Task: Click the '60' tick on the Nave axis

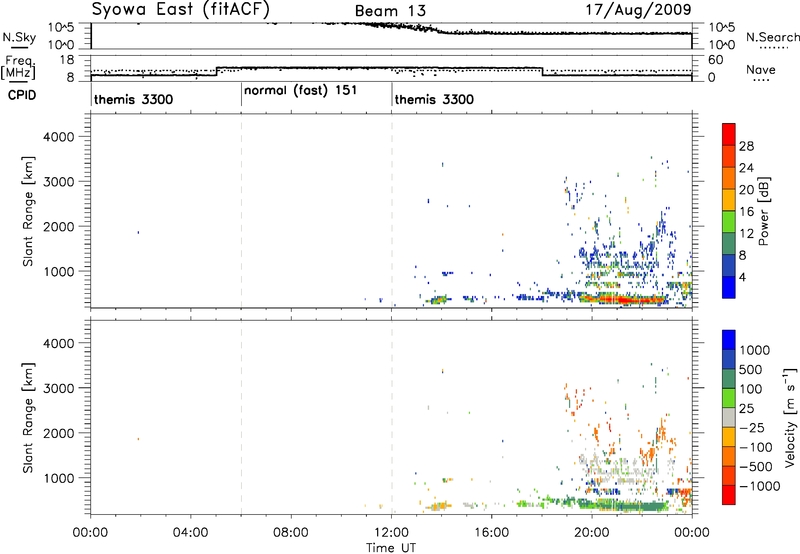Action: coord(716,60)
